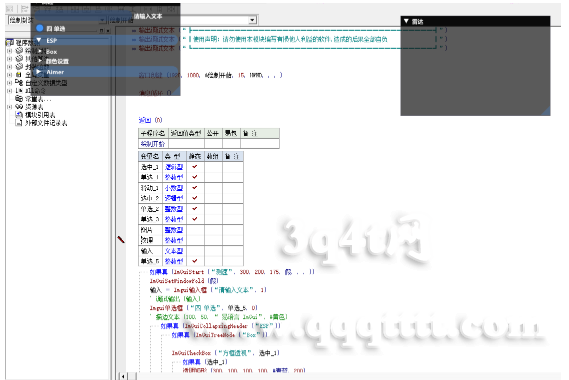569x380 pixels.
Task: Click the 模块引用表 icon in tree
Action: 19,115
